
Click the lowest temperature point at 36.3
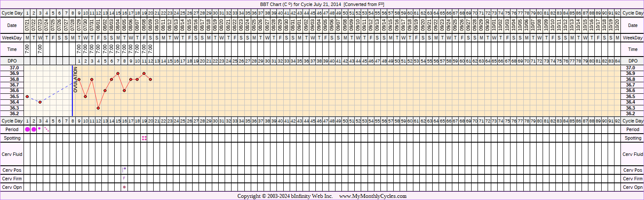pyautogui.click(x=98, y=108)
